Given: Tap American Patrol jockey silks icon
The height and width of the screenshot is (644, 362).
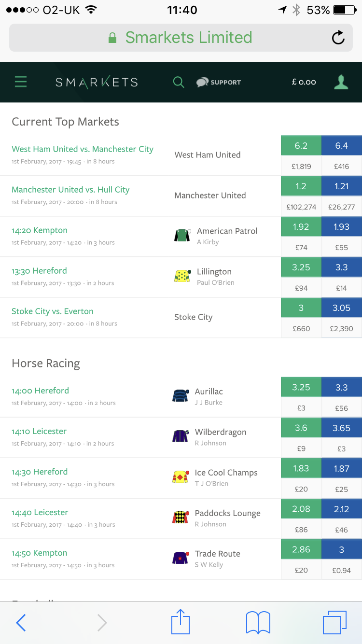Looking at the screenshot, I should [x=182, y=236].
